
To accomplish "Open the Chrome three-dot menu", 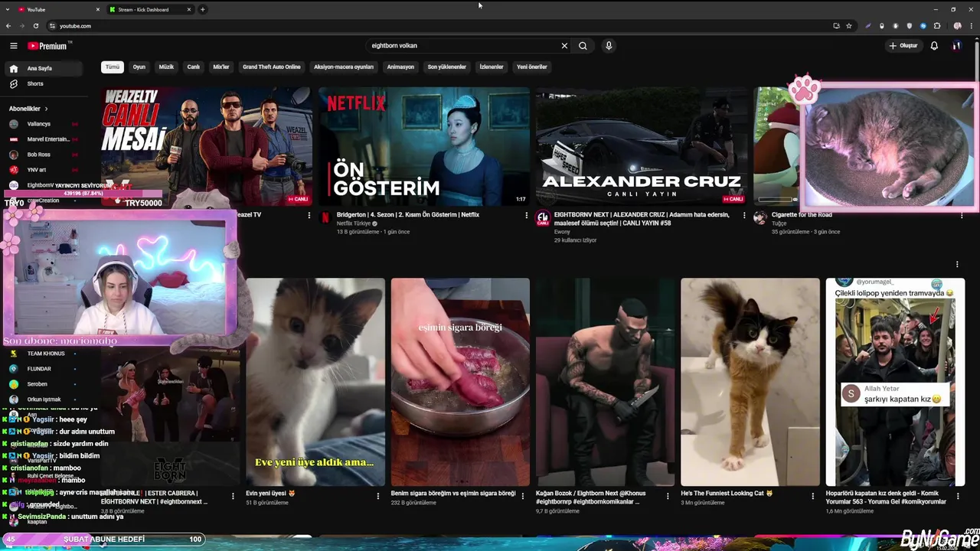I will (971, 26).
